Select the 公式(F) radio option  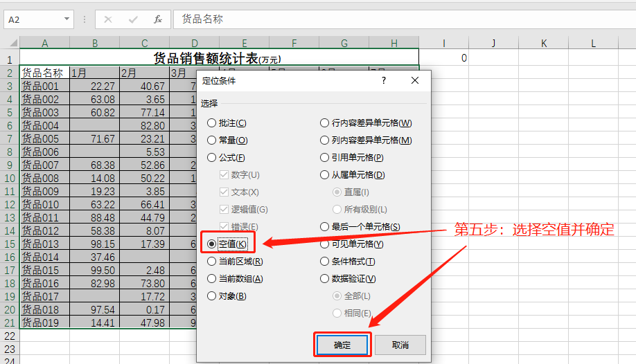[226, 158]
